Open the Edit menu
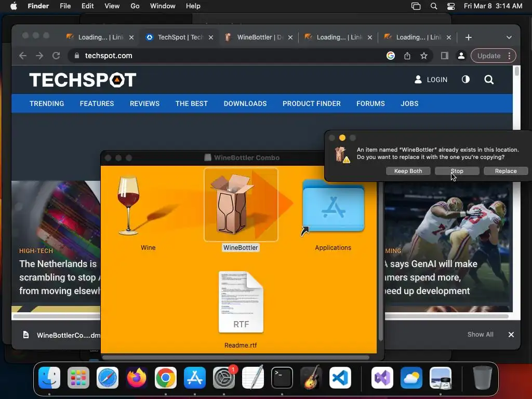Screen dimensions: 532x399 tap(87, 6)
